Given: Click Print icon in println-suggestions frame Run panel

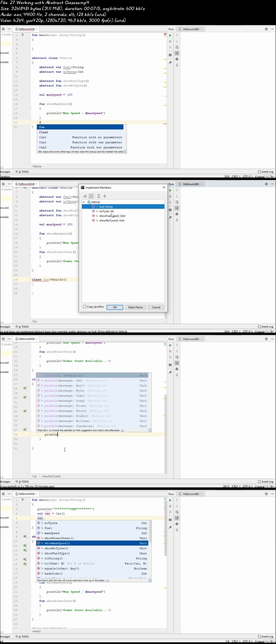Looking at the screenshot, I should 177,369.
